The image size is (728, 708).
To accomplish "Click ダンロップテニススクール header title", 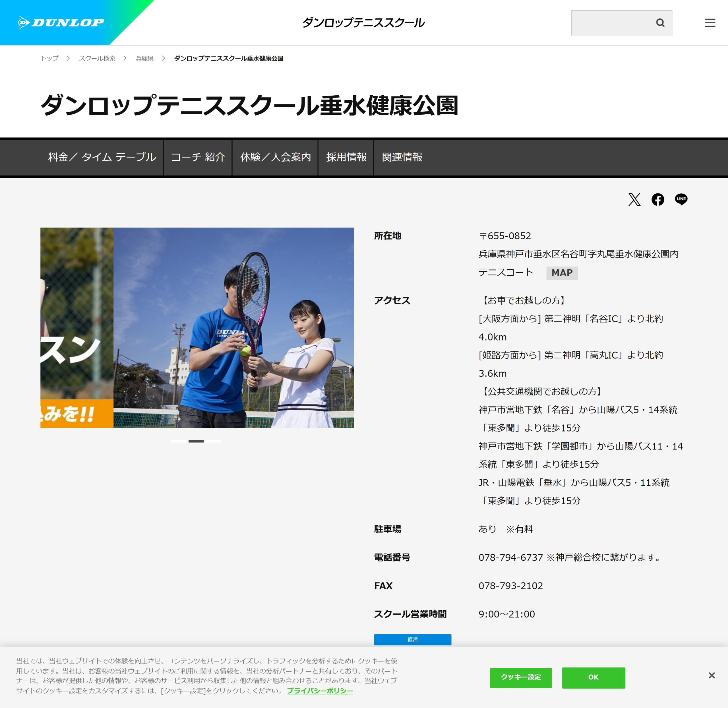I will (x=363, y=23).
